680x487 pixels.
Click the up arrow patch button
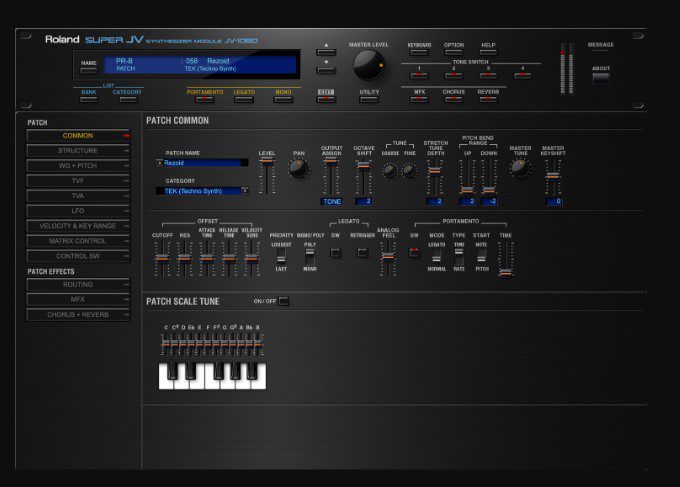pos(326,52)
